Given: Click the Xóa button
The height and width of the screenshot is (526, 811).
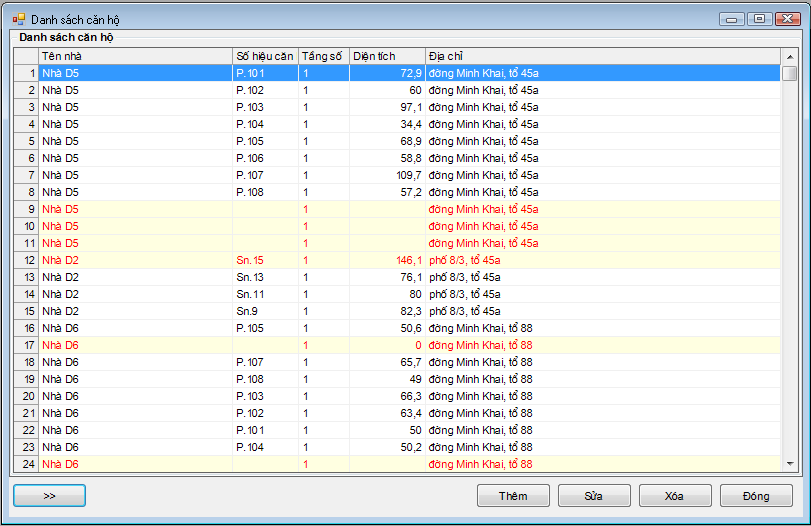Looking at the screenshot, I should [x=674, y=496].
